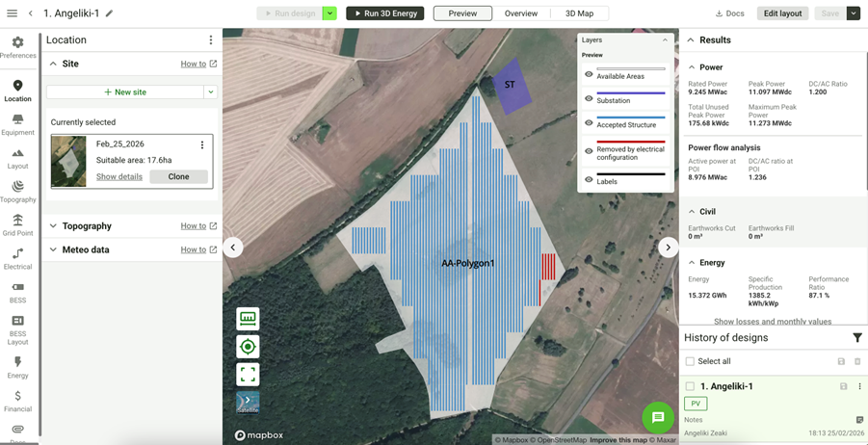Viewport: 868px width, 445px height.
Task: Click the Feb_25_2026 site thumbnail
Action: [x=68, y=161]
